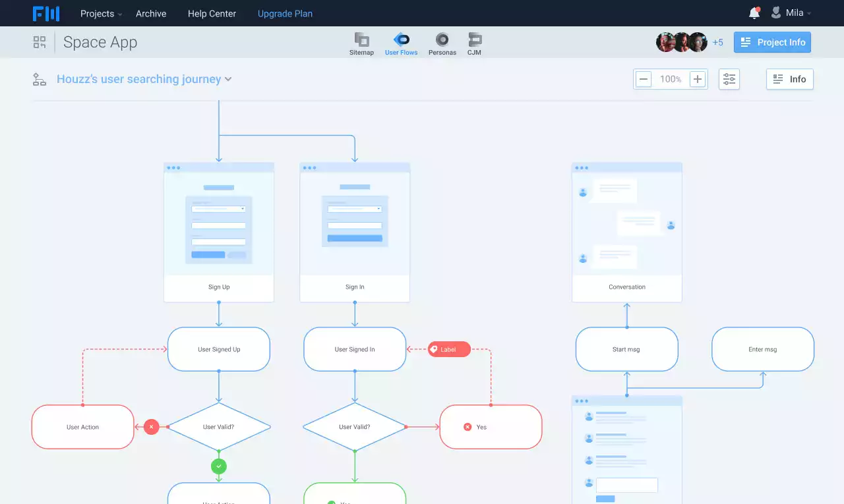Open the Mila account dropdown
844x504 pixels.
tap(791, 13)
